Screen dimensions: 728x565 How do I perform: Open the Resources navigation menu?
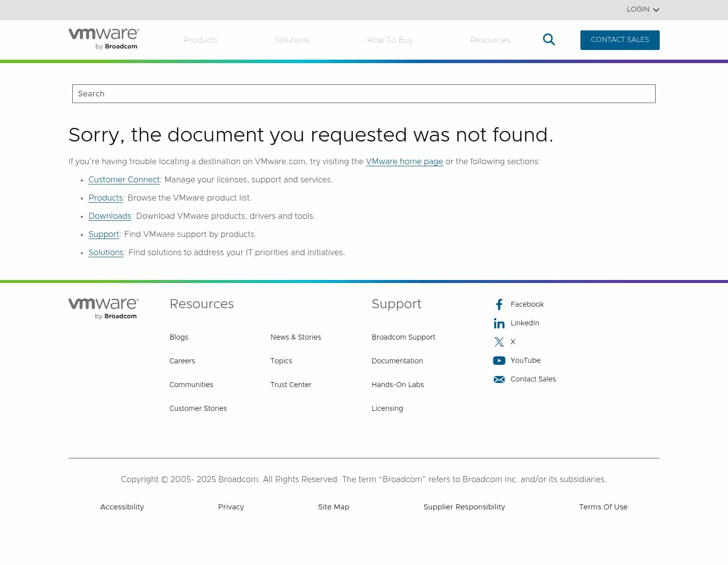click(490, 40)
